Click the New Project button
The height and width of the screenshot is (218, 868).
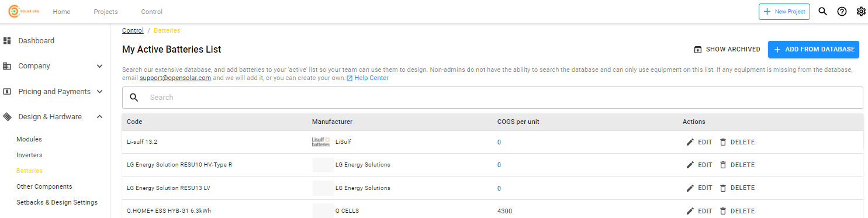coord(784,12)
